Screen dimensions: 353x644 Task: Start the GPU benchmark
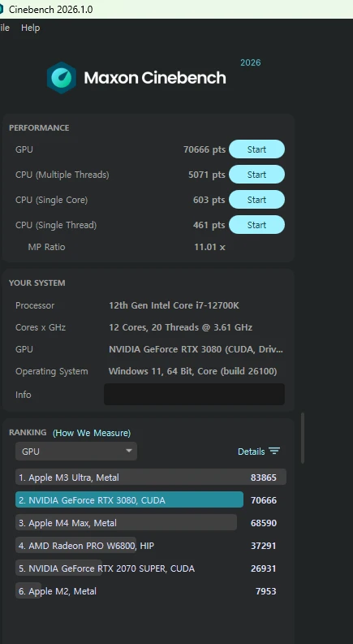click(x=256, y=149)
